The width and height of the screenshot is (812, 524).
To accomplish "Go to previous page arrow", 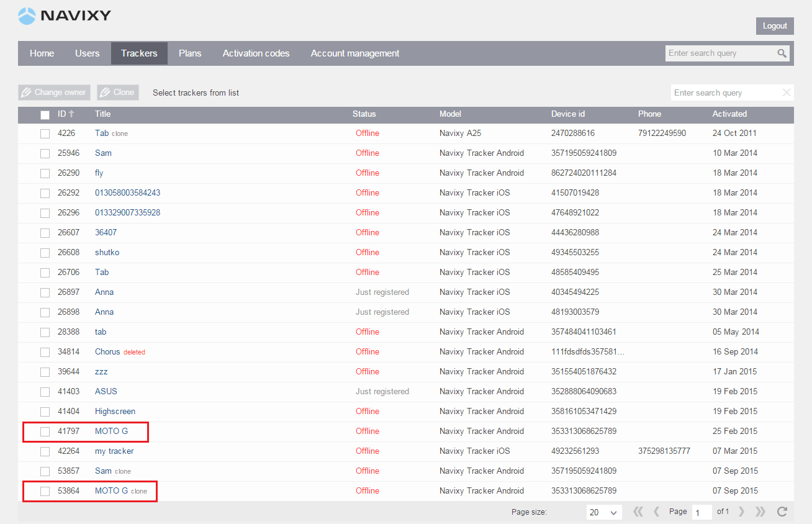I will [657, 512].
